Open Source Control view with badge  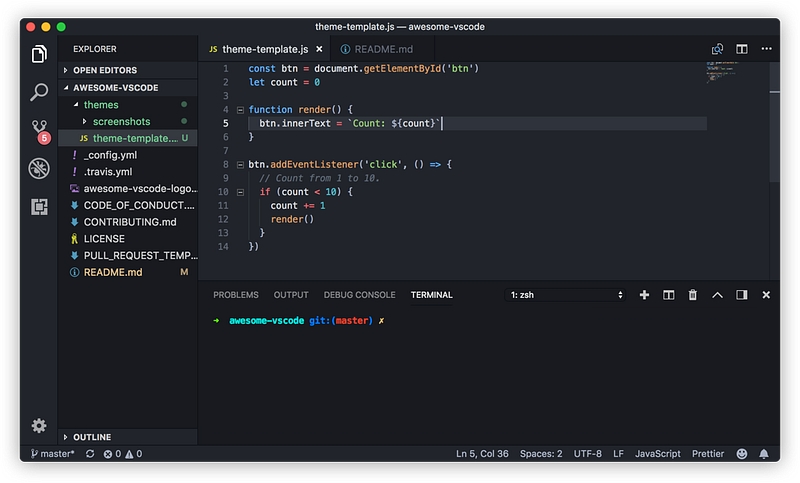[x=39, y=130]
